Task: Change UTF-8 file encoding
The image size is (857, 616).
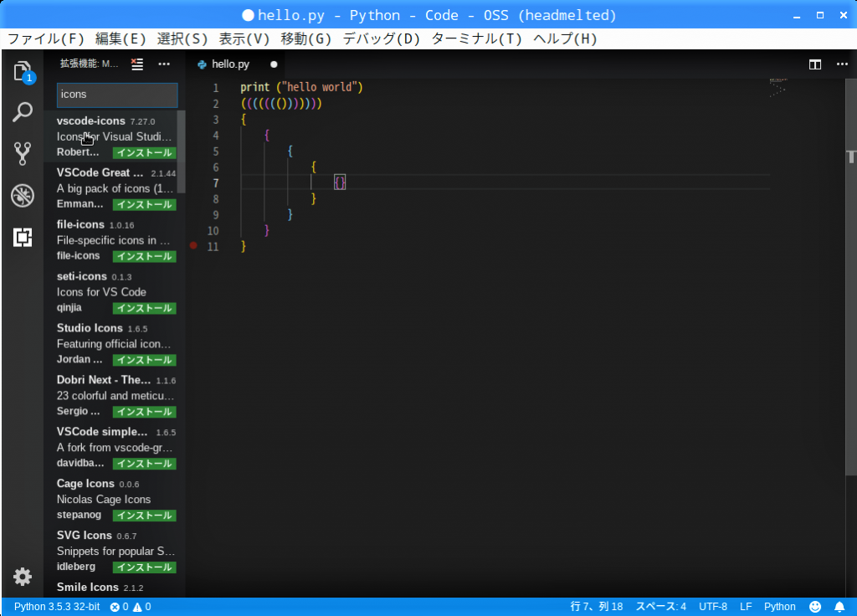Action: (x=713, y=607)
